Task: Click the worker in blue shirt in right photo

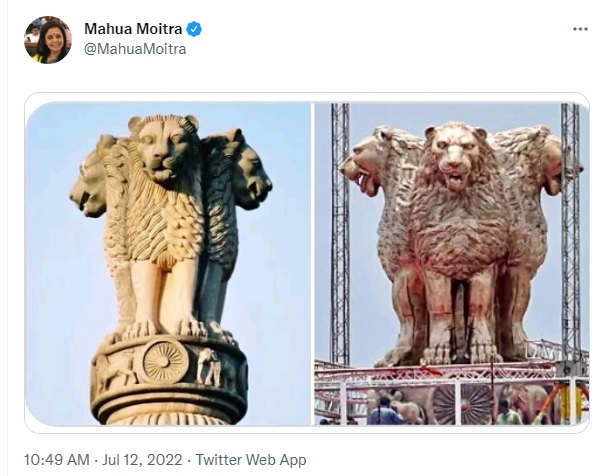Action: (384, 412)
